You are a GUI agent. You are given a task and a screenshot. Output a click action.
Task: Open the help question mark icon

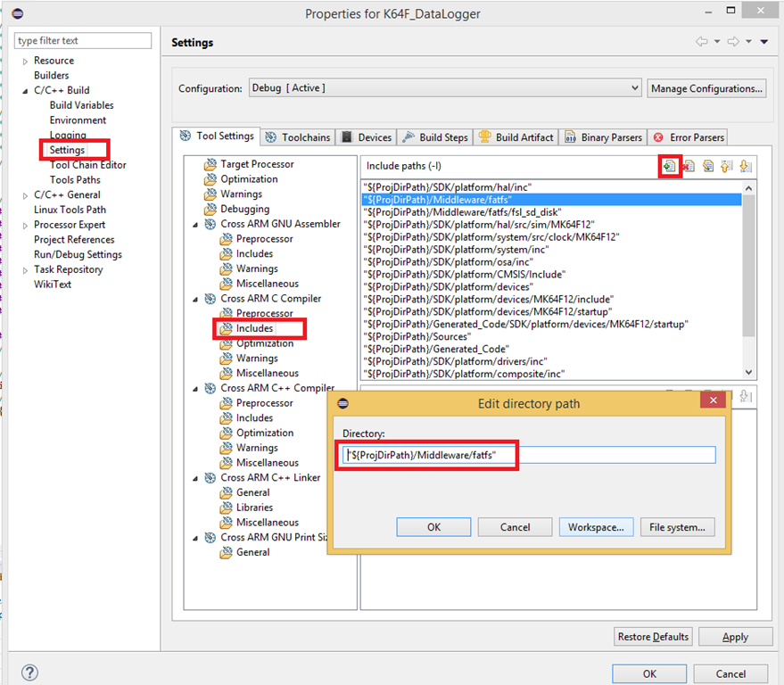[29, 673]
